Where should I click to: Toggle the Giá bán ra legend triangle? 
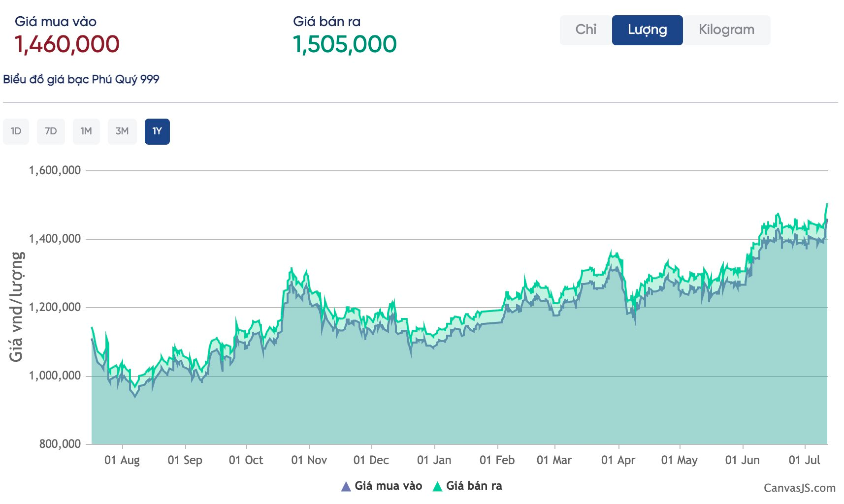(x=437, y=487)
